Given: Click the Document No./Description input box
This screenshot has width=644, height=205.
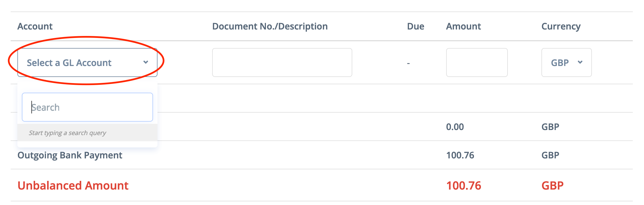Looking at the screenshot, I should pyautogui.click(x=282, y=63).
